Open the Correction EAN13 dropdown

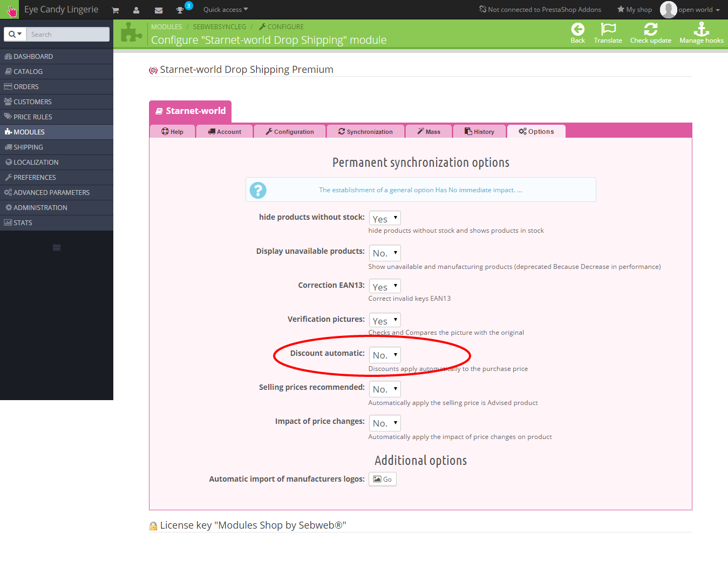(x=385, y=286)
